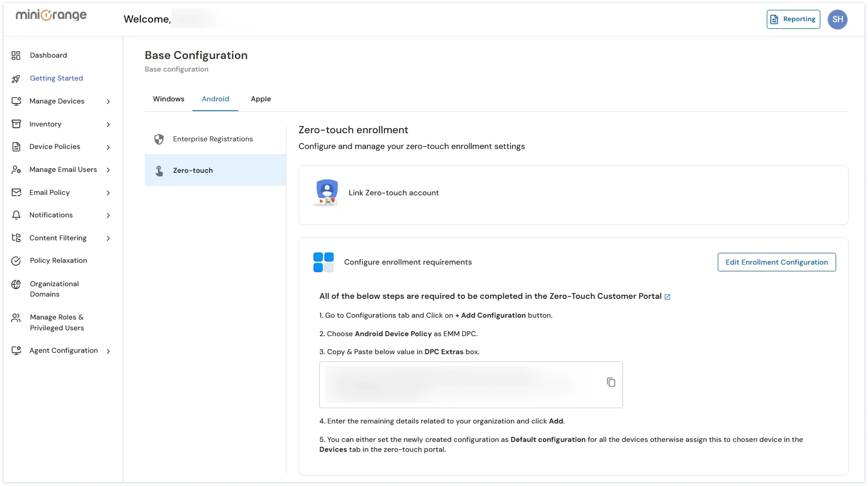Expand the Content Filtering section
This screenshot has height=486, width=868.
click(x=108, y=238)
